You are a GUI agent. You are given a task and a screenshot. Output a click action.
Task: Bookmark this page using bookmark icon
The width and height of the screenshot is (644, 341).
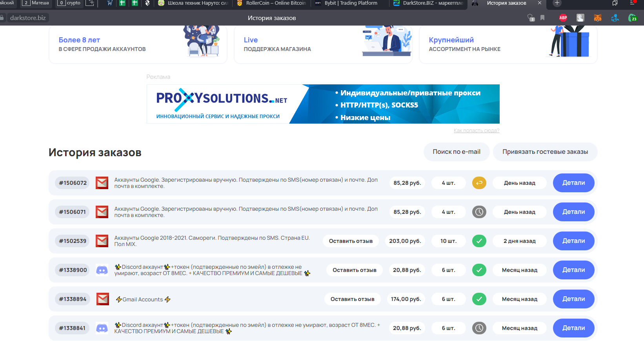point(542,18)
